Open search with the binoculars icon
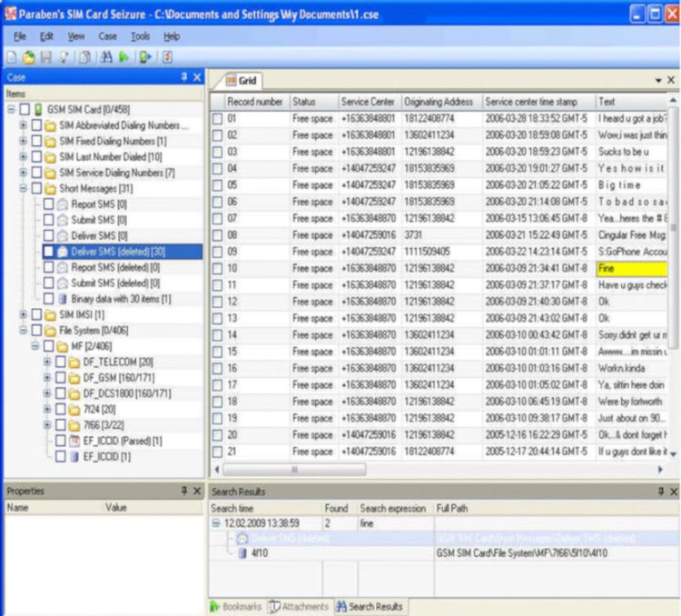Screen dimensions: 681x616 [106, 57]
